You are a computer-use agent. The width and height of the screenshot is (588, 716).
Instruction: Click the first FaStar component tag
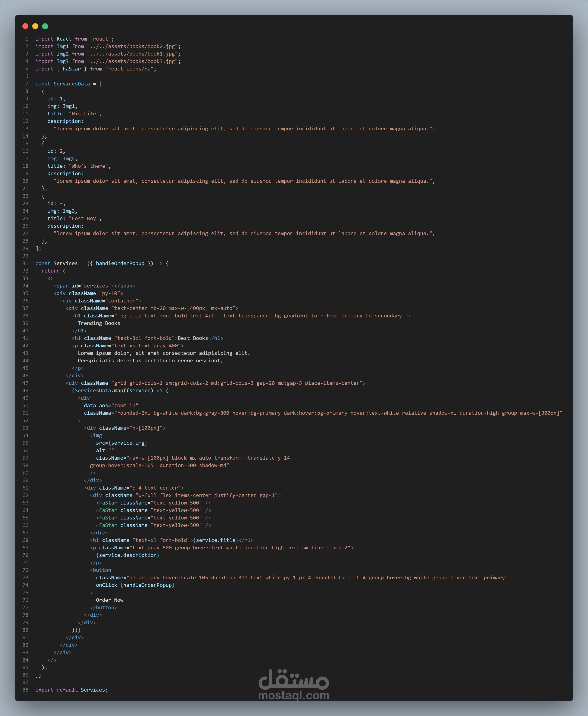pyautogui.click(x=108, y=503)
